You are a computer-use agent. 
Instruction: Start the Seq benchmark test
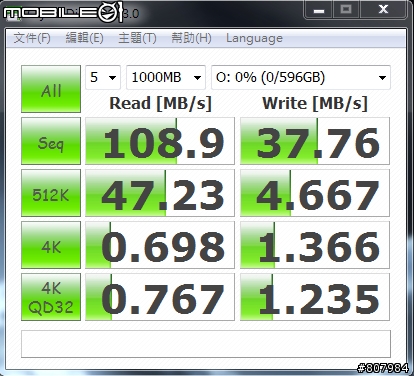tap(51, 141)
